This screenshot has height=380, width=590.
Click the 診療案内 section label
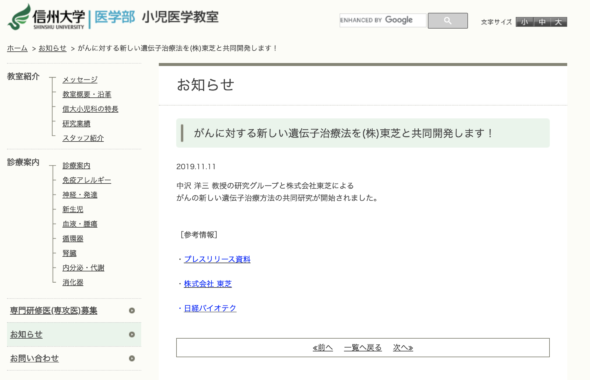[x=23, y=162]
